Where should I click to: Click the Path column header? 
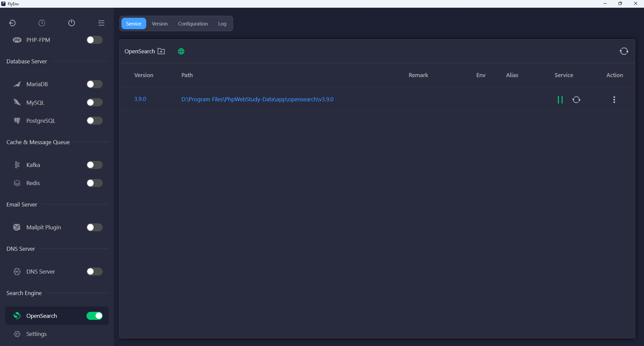point(187,75)
